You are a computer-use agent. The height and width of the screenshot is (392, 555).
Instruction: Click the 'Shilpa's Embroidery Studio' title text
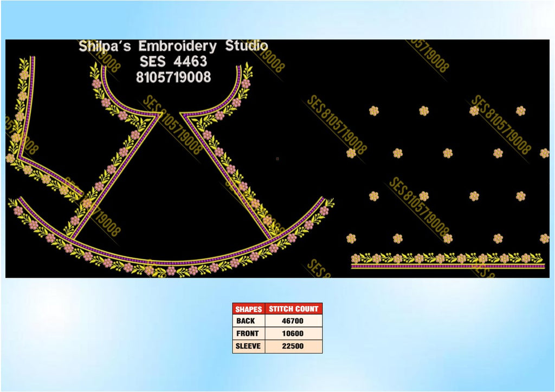point(173,47)
